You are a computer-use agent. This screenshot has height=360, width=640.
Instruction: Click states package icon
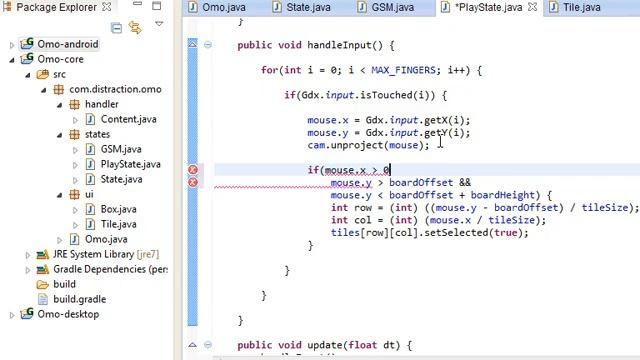coord(74,134)
